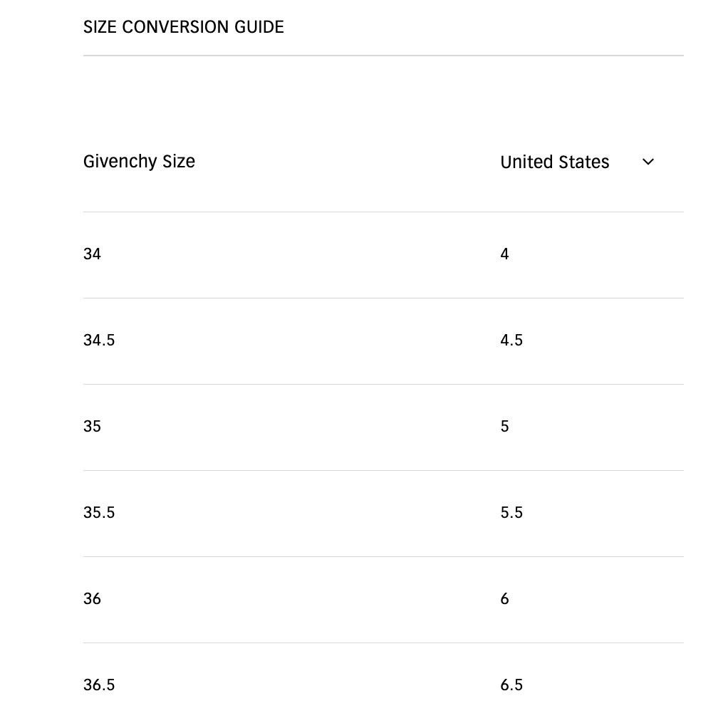This screenshot has width=728, height=728.
Task: Click US size 4 value
Action: (x=504, y=254)
